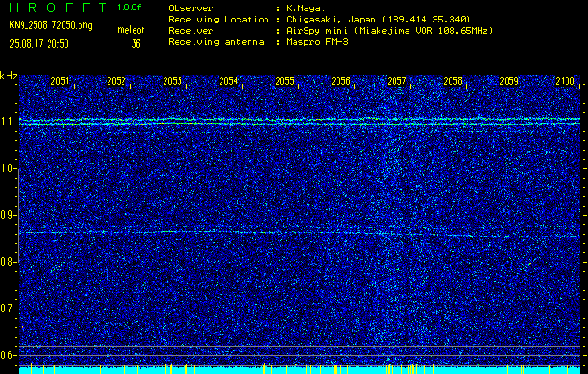Image resolution: width=588 pixels, height=374 pixels.
Task: Select the file name KN9_2508172050.png
Action: [50, 25]
